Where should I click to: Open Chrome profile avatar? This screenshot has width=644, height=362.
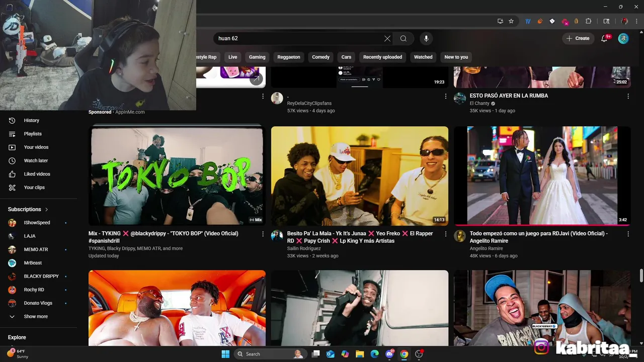624,21
